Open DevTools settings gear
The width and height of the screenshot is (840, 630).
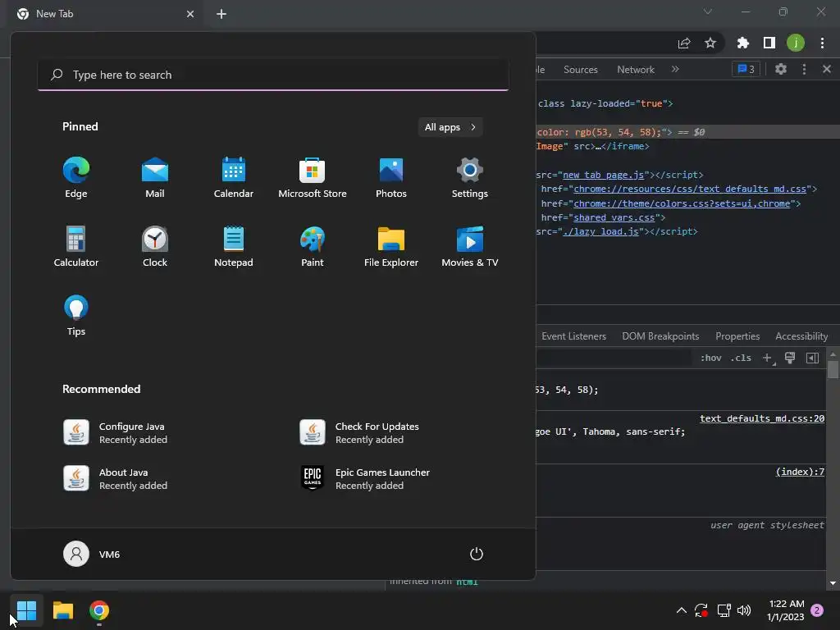click(x=781, y=69)
